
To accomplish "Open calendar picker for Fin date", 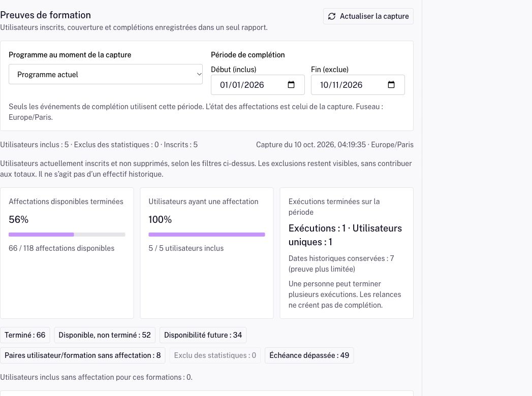I will [391, 85].
